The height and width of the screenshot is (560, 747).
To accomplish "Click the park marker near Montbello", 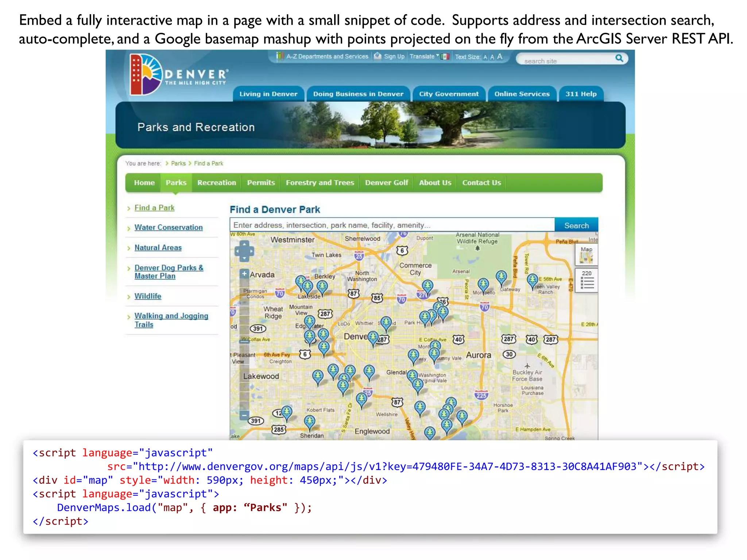I will (x=483, y=285).
